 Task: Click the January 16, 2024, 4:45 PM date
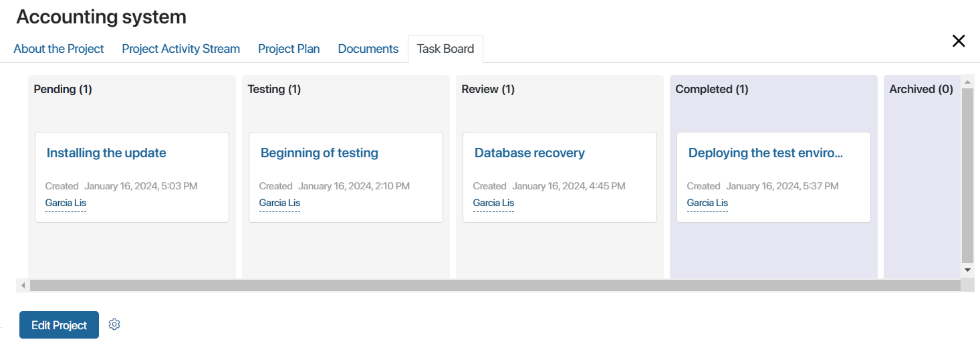pos(569,186)
